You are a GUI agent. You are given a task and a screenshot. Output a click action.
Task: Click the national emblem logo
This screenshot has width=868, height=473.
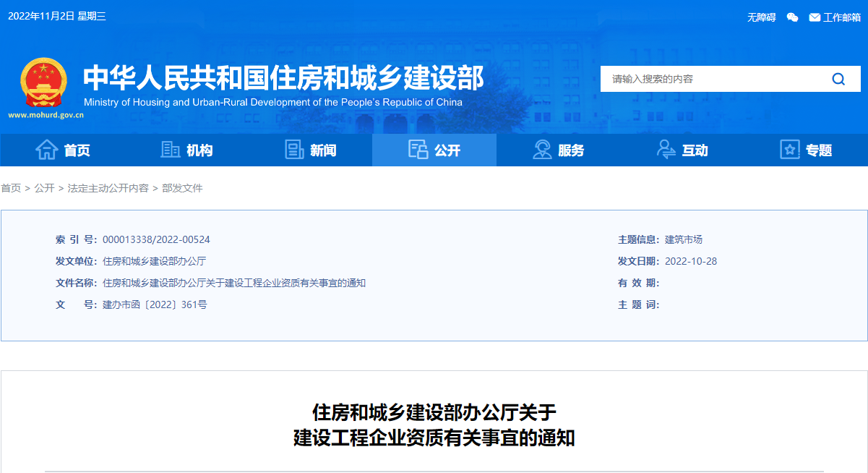(x=43, y=82)
